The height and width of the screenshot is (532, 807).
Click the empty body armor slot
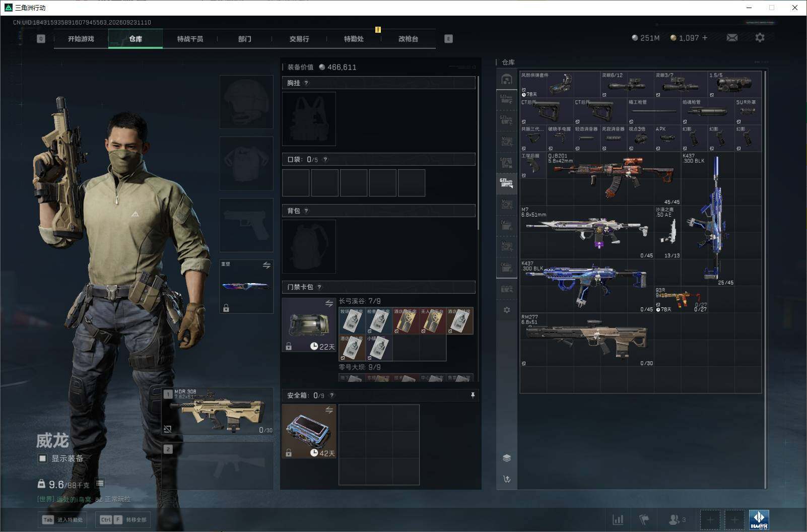(246, 163)
